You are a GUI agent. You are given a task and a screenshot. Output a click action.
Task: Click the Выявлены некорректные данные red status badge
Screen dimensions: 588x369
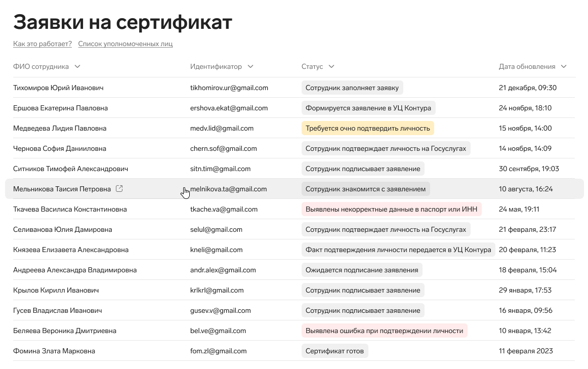pyautogui.click(x=391, y=209)
